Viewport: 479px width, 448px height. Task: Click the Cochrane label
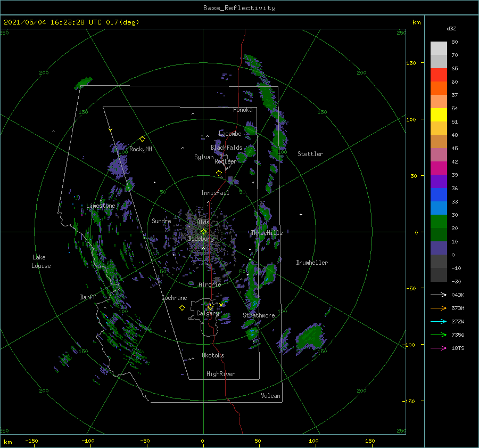click(174, 298)
